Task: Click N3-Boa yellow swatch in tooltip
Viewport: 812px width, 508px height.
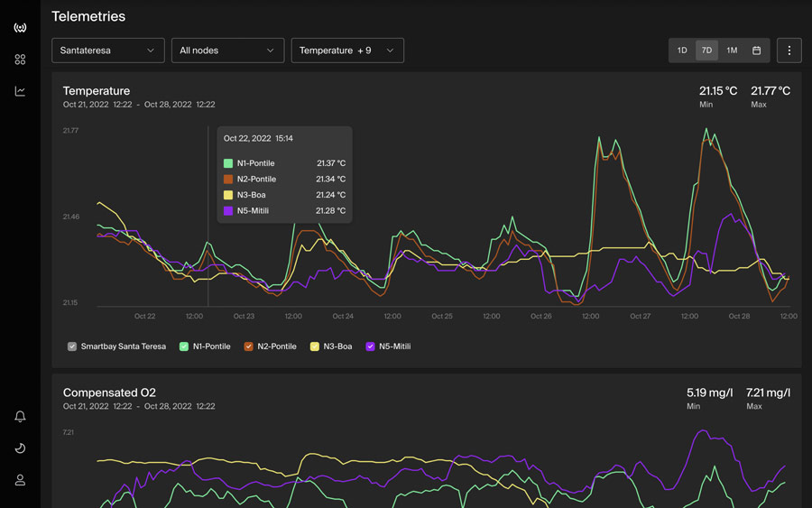Action: (228, 195)
